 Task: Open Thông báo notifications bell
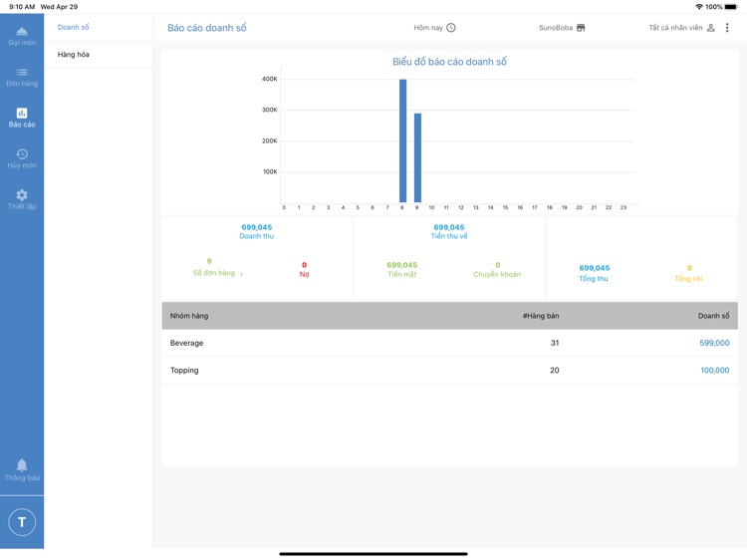coord(22,470)
